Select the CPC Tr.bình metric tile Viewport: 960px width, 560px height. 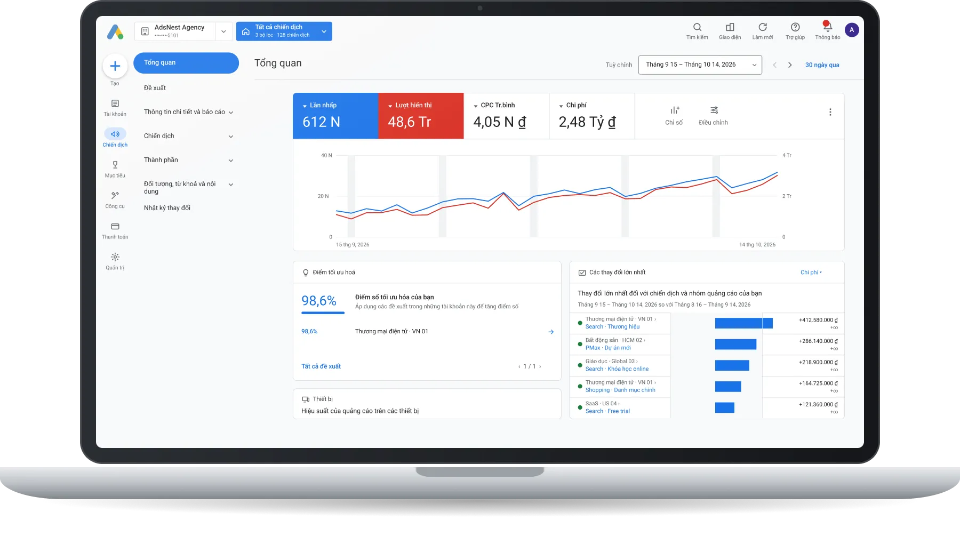[507, 116]
